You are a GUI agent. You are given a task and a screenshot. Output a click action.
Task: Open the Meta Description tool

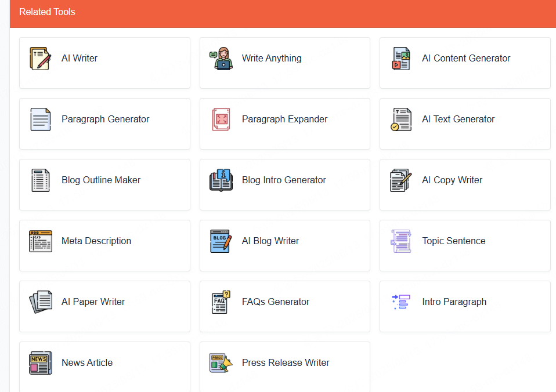click(x=96, y=241)
